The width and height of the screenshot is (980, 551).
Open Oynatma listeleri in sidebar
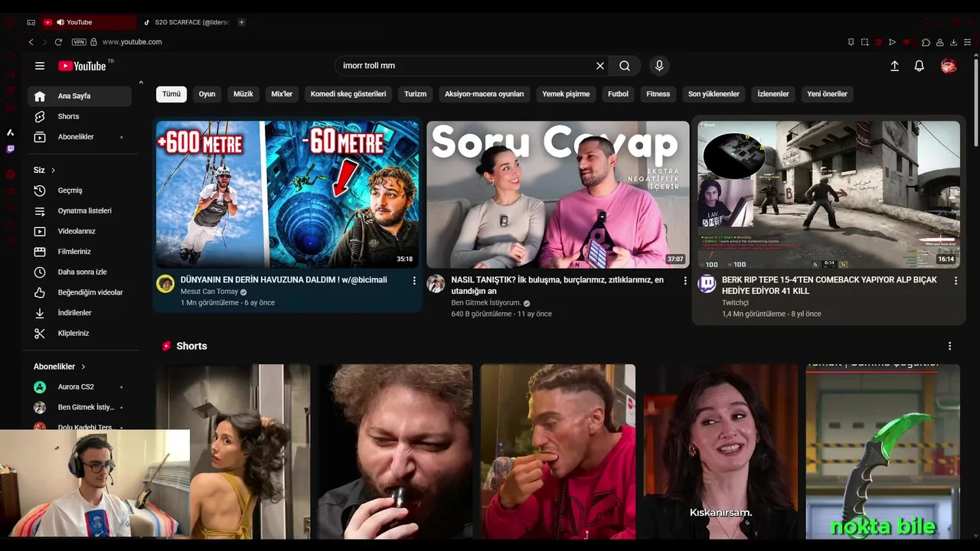tap(80, 210)
